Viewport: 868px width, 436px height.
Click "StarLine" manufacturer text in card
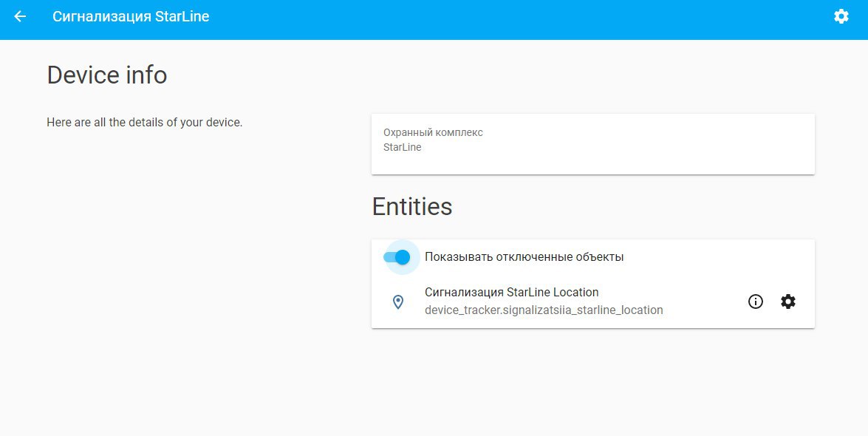tap(402, 147)
